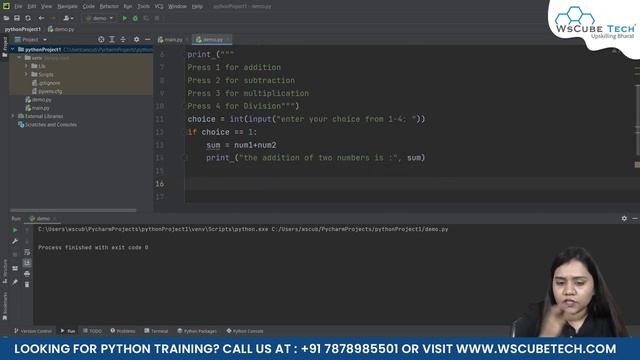Click the PyCharm logo icon
640x360 pixels.
coord(6,6)
